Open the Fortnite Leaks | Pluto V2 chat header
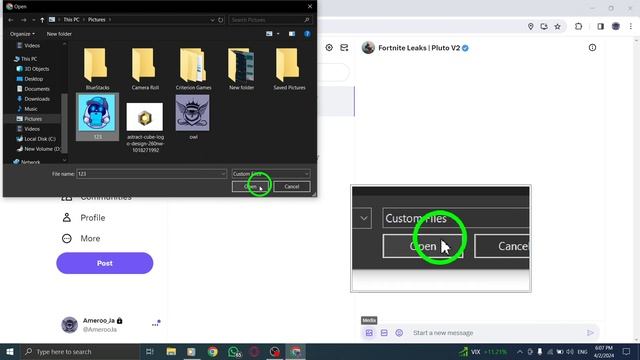This screenshot has width=640, height=360. [x=415, y=48]
